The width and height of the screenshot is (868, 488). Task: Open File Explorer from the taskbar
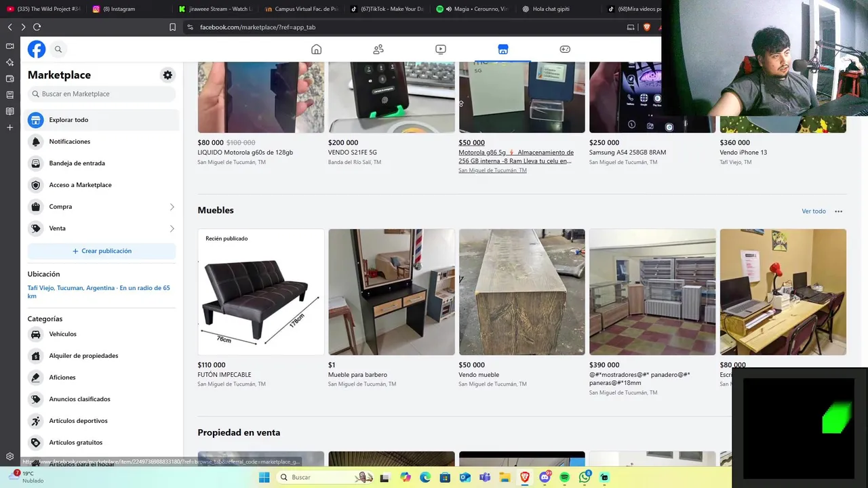pyautogui.click(x=505, y=477)
